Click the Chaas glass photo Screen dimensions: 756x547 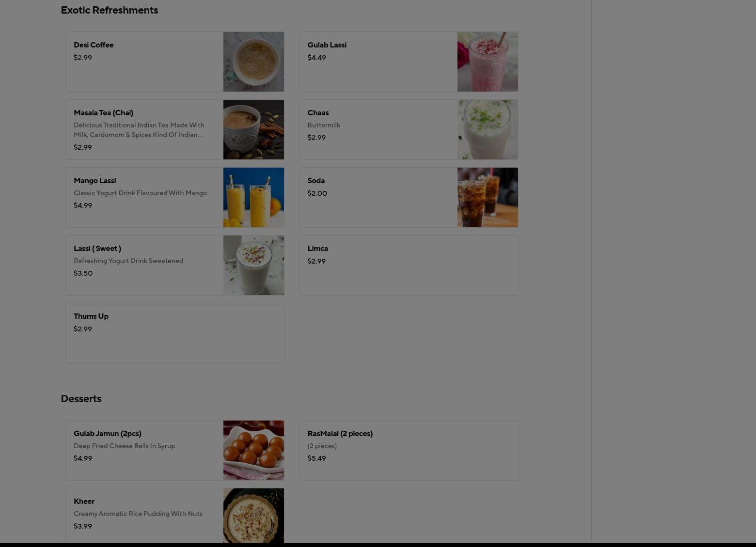(x=488, y=129)
